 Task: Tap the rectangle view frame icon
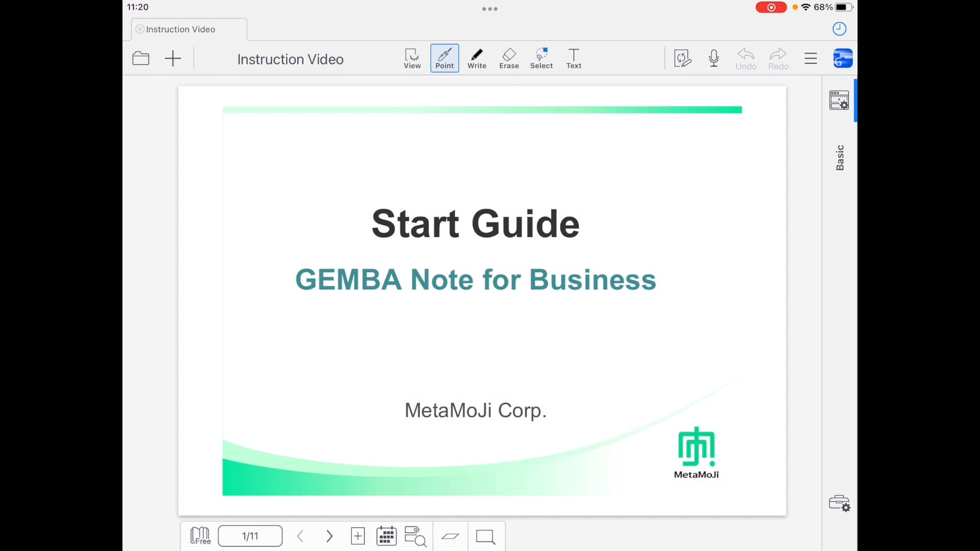[x=485, y=537]
